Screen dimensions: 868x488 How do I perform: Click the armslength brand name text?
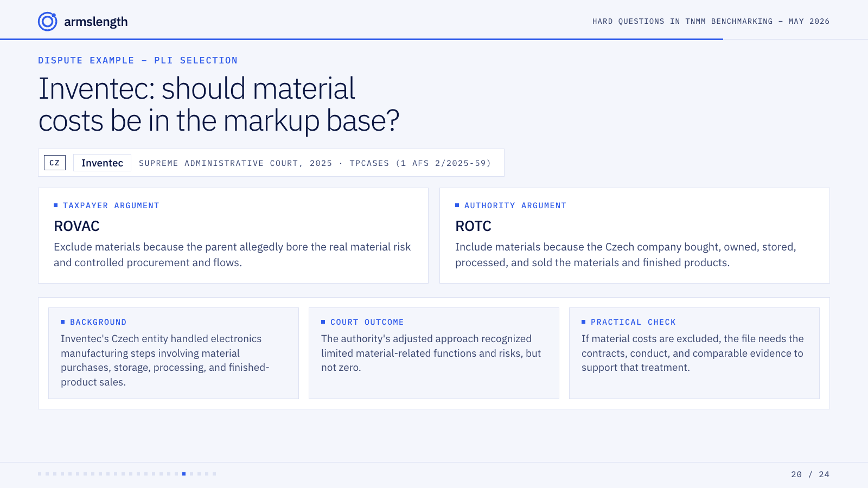pyautogui.click(x=96, y=22)
